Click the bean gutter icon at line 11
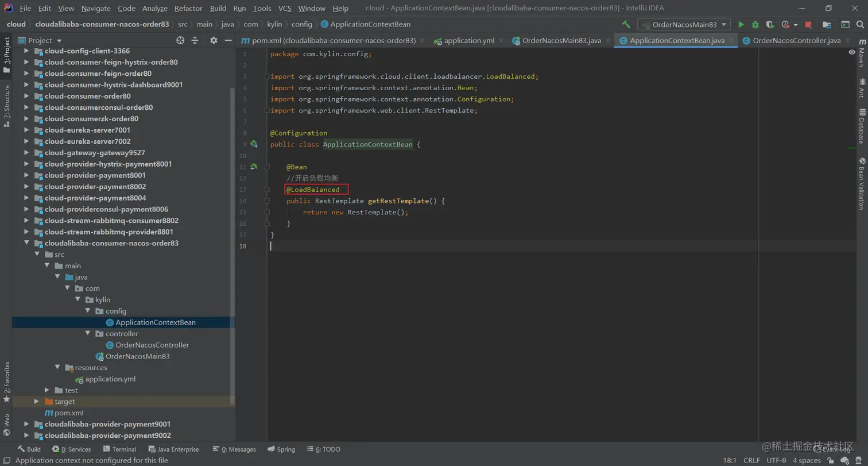 click(x=253, y=167)
